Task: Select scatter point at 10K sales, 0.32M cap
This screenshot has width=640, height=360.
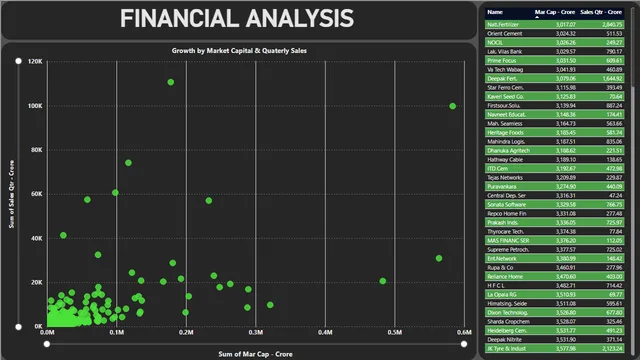Action: 270,304
